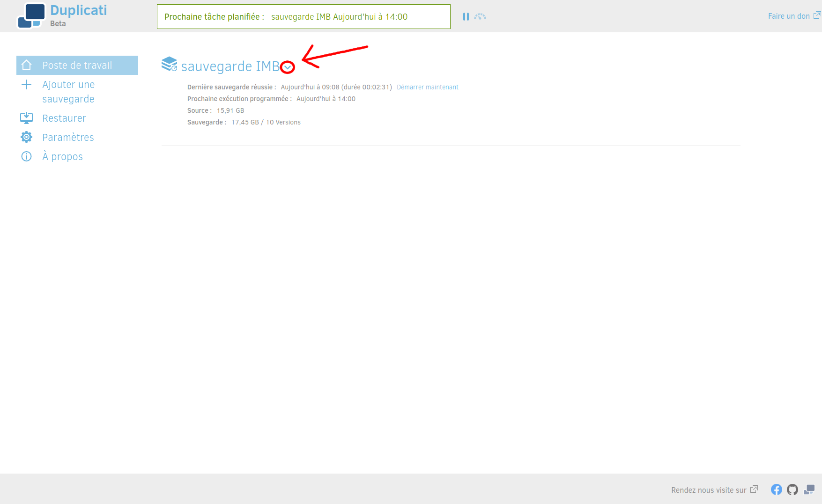
Task: Pause the Duplicati scheduler
Action: [466, 16]
